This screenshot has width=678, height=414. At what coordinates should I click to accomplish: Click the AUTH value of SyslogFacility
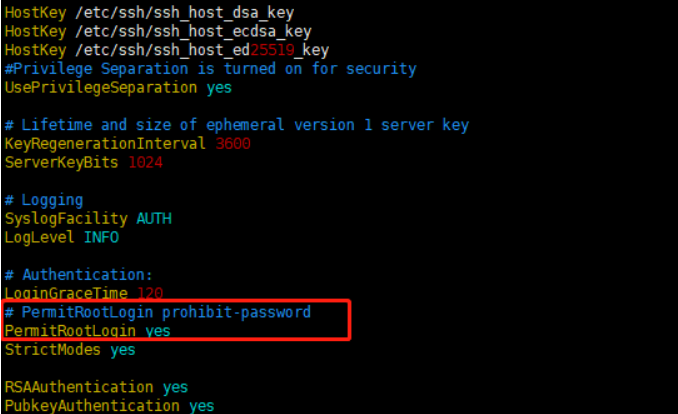tap(153, 218)
